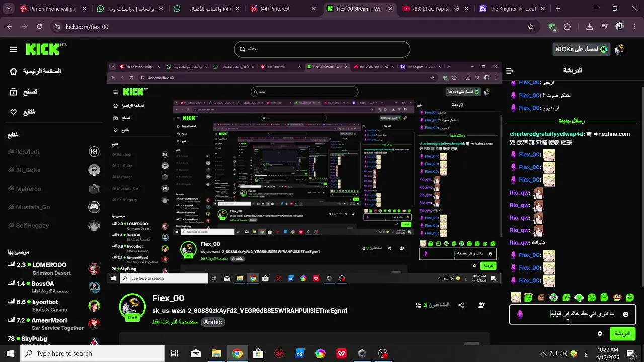The height and width of the screenshot is (362, 644).
Task: Click the Chrome address bar URL
Action: 87,27
